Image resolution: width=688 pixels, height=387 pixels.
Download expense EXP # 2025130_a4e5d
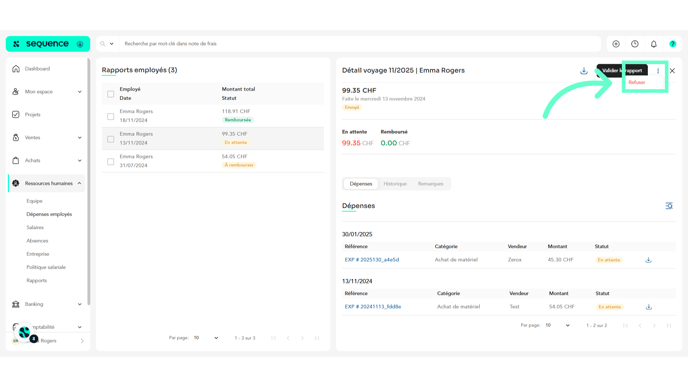point(649,260)
